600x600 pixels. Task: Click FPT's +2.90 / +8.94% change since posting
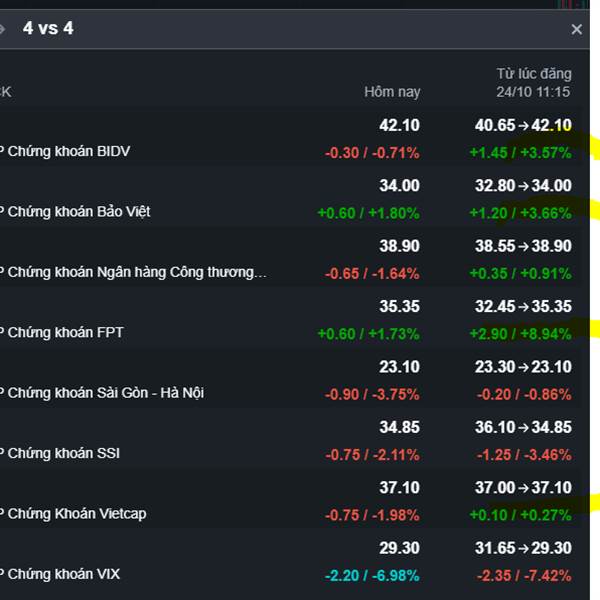[520, 333]
